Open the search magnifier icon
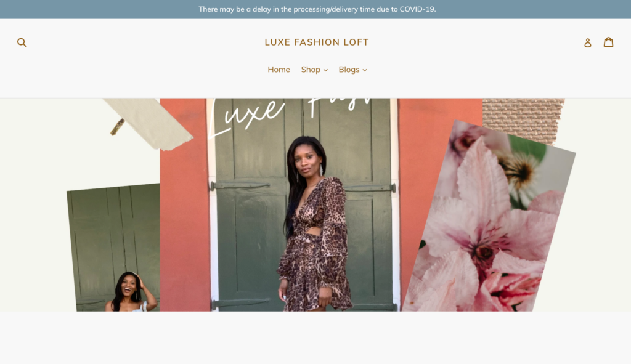 pos(22,42)
